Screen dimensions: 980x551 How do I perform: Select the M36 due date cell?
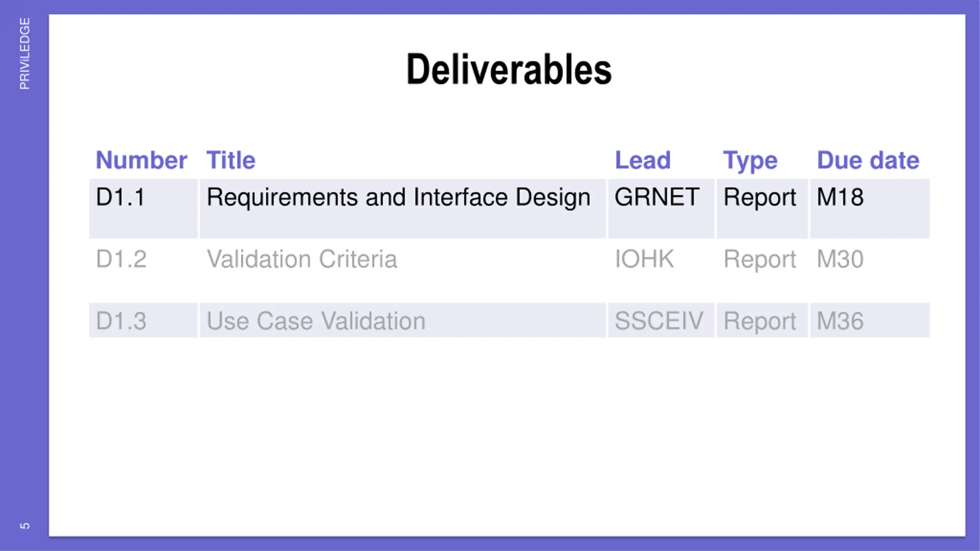[x=840, y=321]
